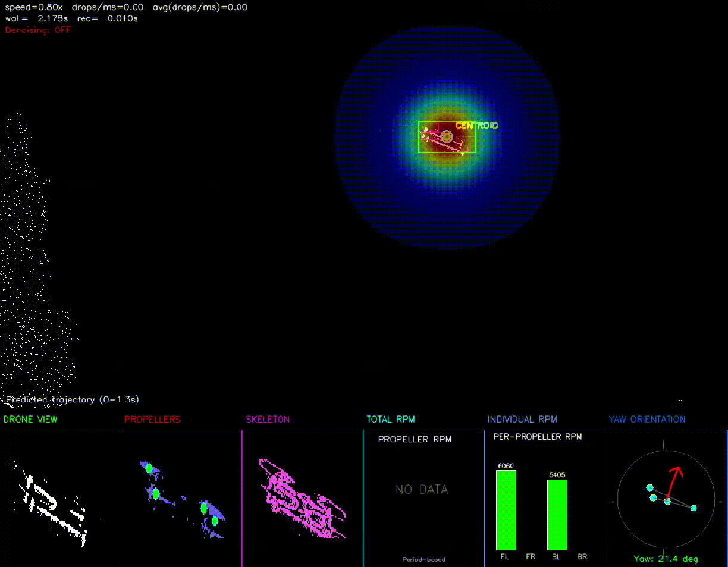
Task: Toggle the Period-based RPM estimation mode
Action: 423,559
